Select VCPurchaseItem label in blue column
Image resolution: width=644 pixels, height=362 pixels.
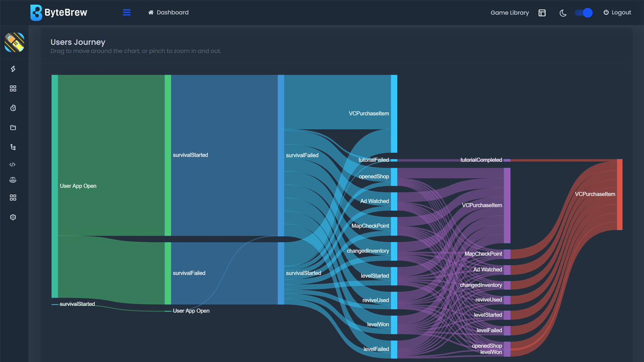pyautogui.click(x=369, y=114)
